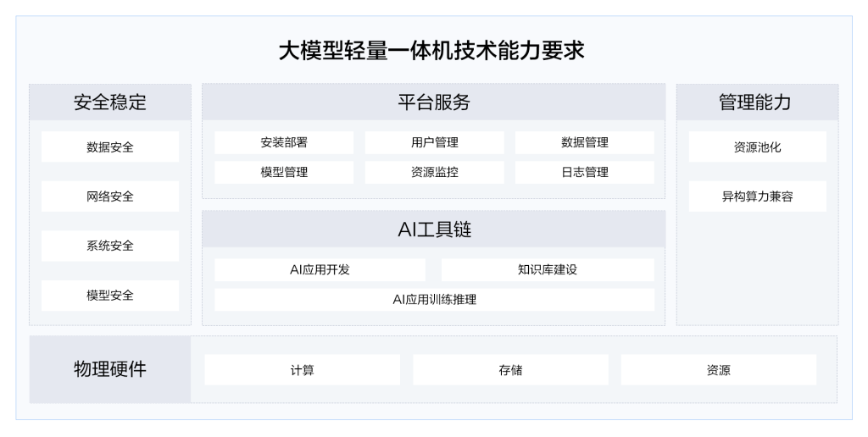This screenshot has width=868, height=437.
Task: Select the 网络安全 box
Action: pos(110,196)
